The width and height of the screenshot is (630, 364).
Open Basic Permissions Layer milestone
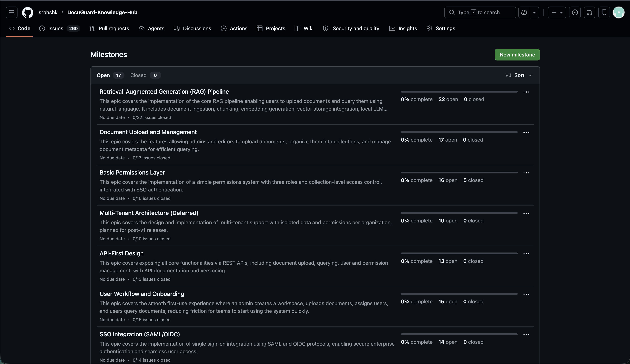click(x=132, y=173)
